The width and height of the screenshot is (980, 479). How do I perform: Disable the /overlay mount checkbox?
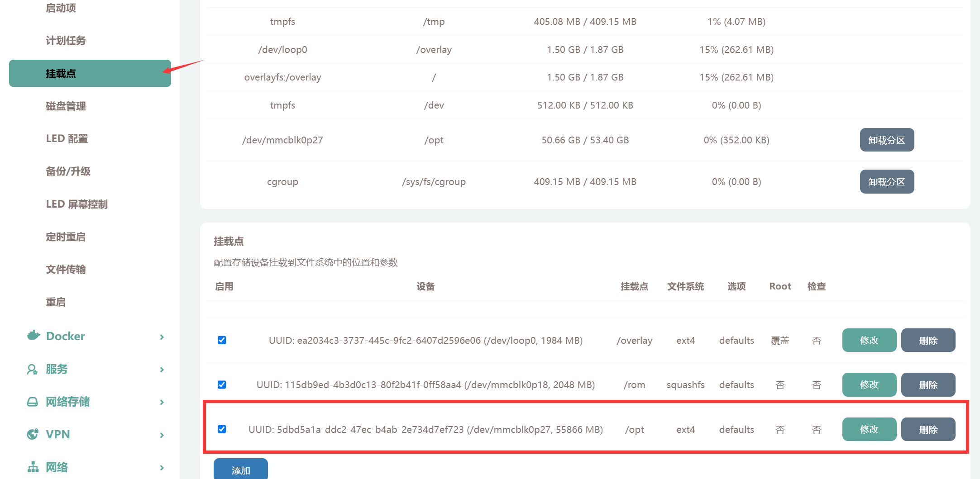(222, 340)
